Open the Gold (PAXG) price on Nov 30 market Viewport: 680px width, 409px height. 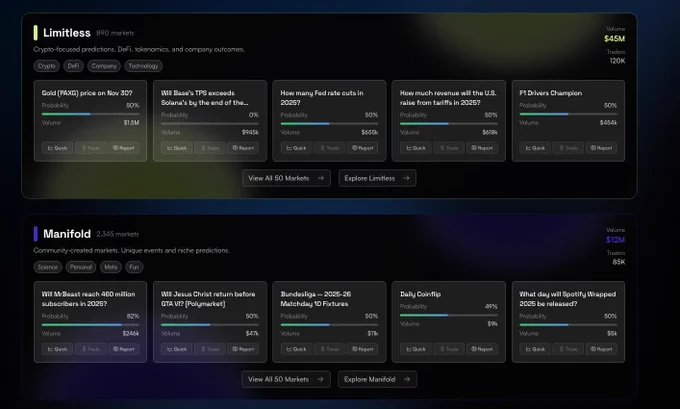click(87, 93)
